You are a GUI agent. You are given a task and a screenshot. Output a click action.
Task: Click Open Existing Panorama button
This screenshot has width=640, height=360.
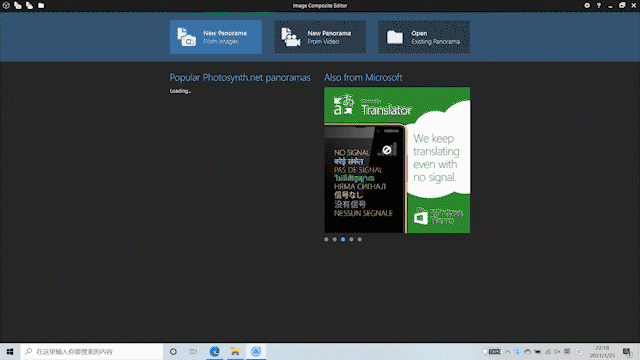tap(424, 37)
